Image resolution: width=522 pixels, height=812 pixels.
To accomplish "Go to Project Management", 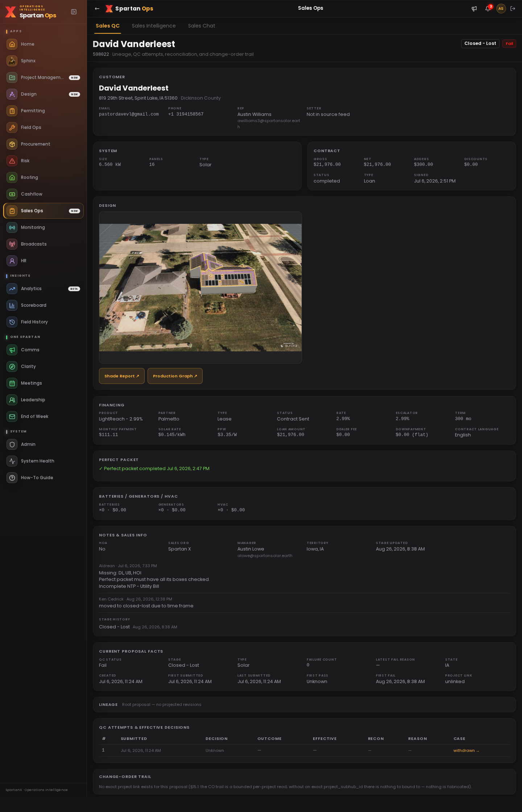I will 43,78.
